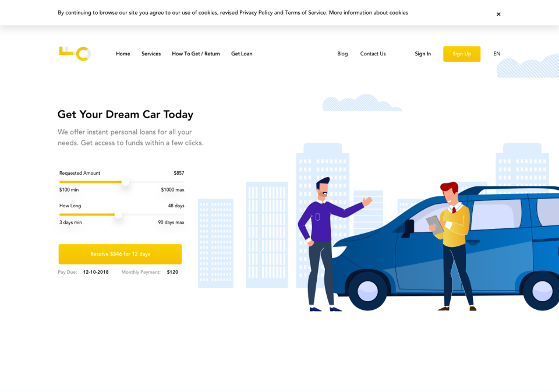Select How To Get / Return
The image size is (559, 392).
tap(196, 54)
